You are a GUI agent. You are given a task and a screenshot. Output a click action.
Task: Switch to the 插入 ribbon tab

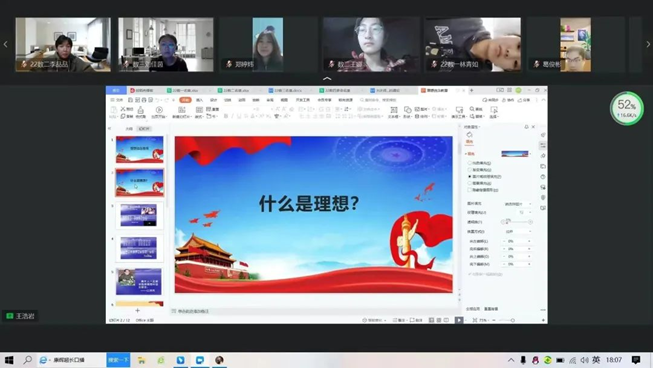point(199,100)
